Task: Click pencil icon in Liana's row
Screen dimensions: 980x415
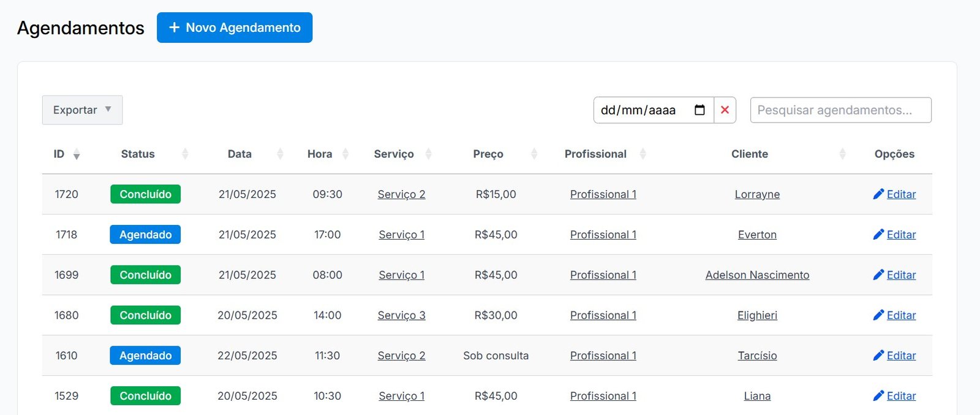Action: (878, 396)
